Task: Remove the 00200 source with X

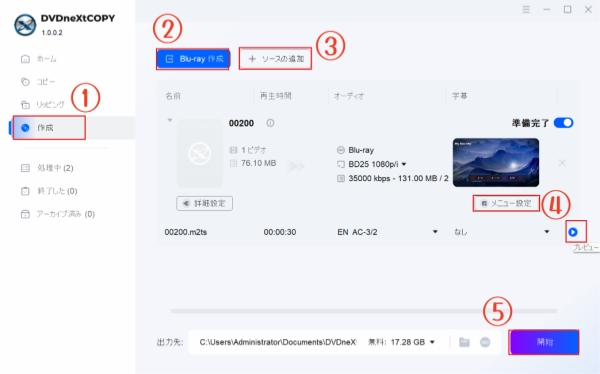Action: [562, 163]
